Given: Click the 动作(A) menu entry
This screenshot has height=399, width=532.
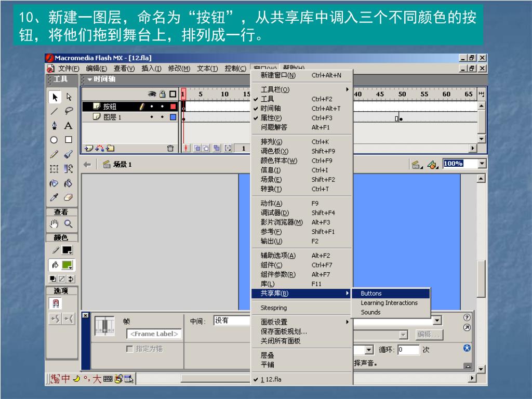Looking at the screenshot, I should [x=302, y=204].
